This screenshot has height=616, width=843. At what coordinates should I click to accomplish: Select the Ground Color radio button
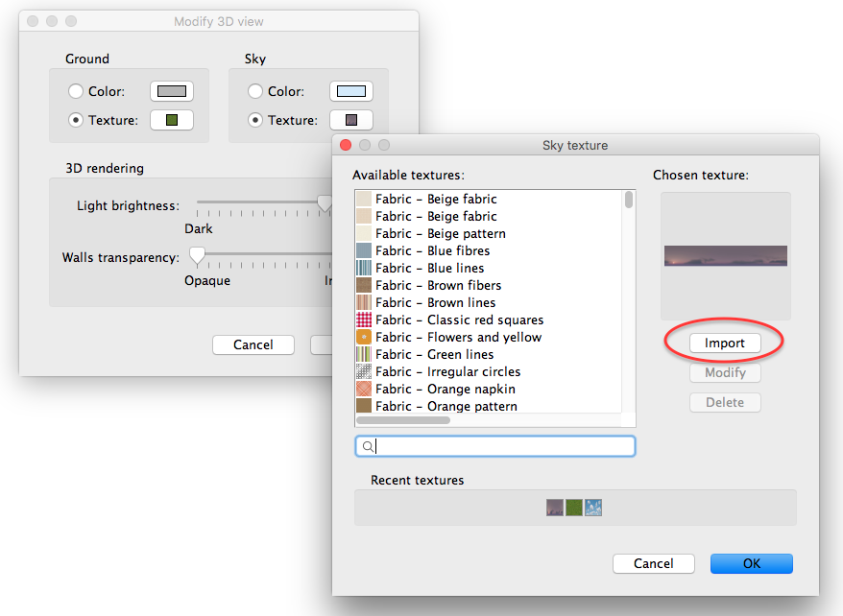76,91
